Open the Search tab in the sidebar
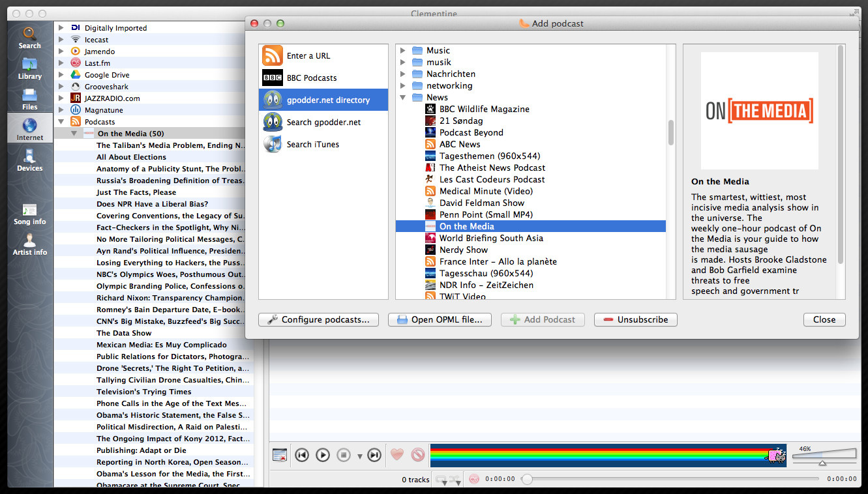Viewport: 868px width, 494px height. click(29, 37)
